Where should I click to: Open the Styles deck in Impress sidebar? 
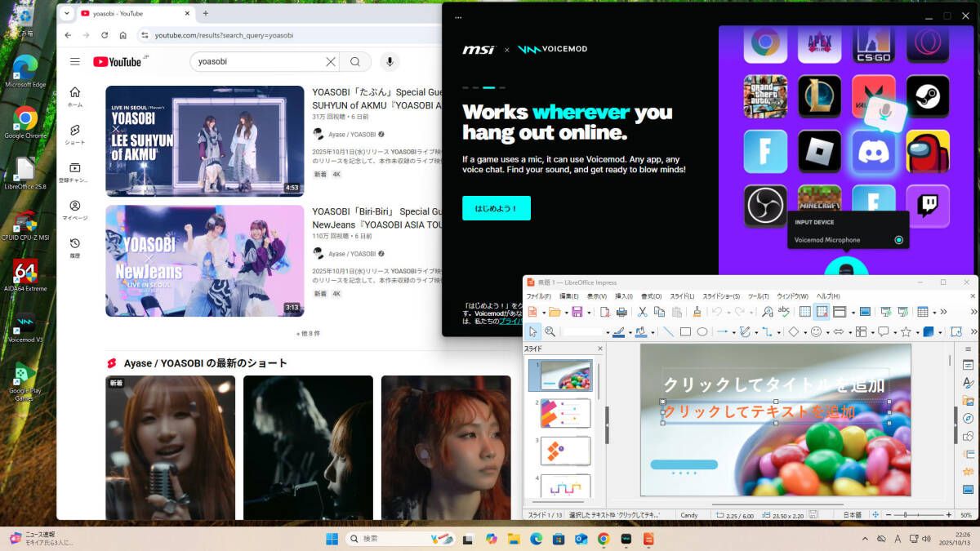[969, 383]
